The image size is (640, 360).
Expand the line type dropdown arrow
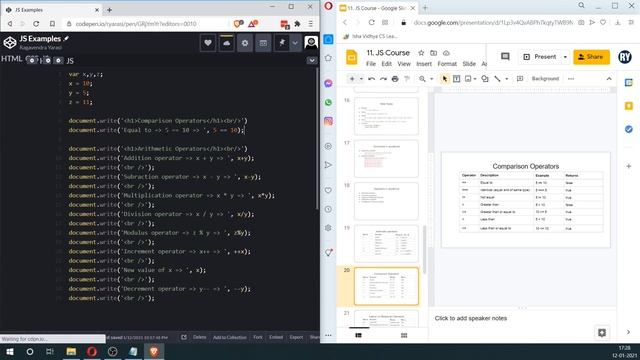(507, 79)
